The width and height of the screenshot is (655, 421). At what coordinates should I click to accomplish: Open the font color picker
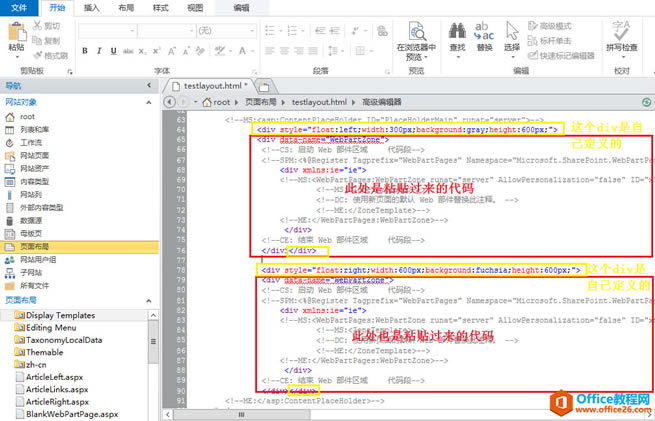[x=246, y=51]
